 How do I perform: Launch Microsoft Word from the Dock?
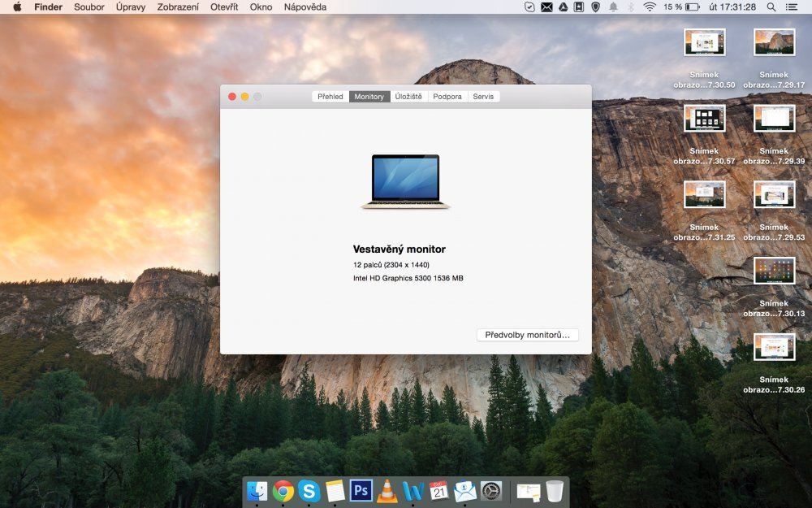point(411,492)
